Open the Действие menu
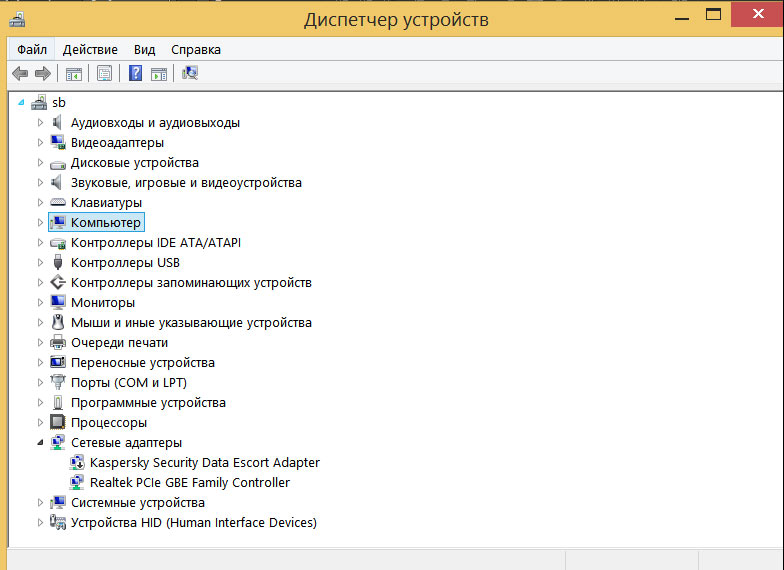Viewport: 784px width, 570px height. 90,50
